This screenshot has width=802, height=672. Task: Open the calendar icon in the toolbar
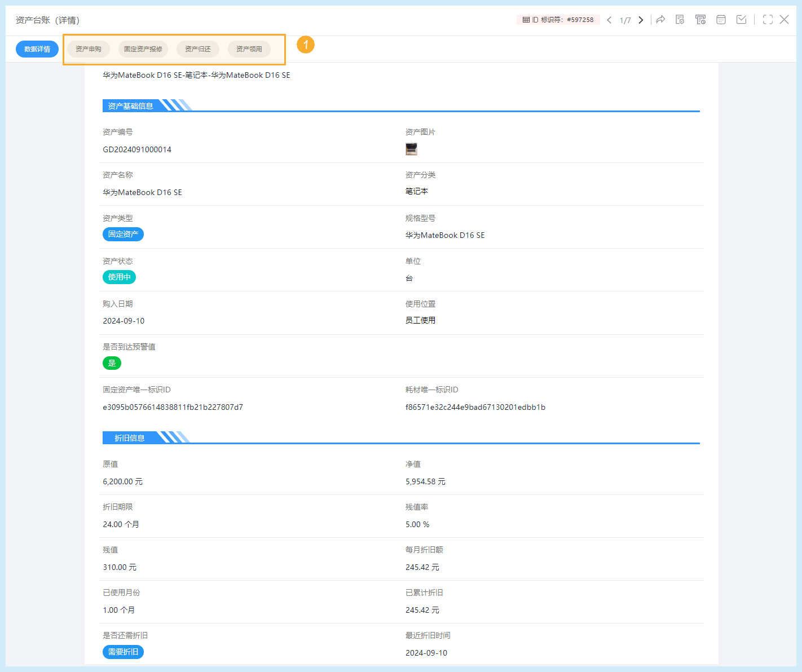(721, 19)
